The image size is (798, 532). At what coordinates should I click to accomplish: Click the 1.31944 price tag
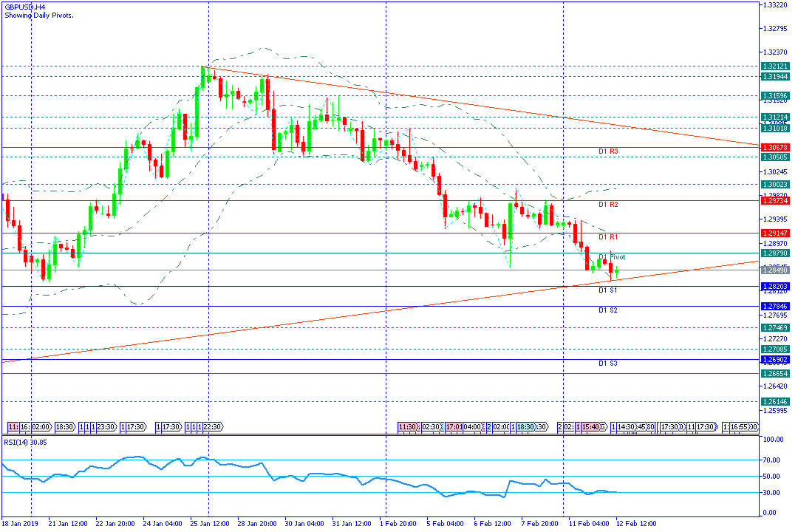point(775,76)
